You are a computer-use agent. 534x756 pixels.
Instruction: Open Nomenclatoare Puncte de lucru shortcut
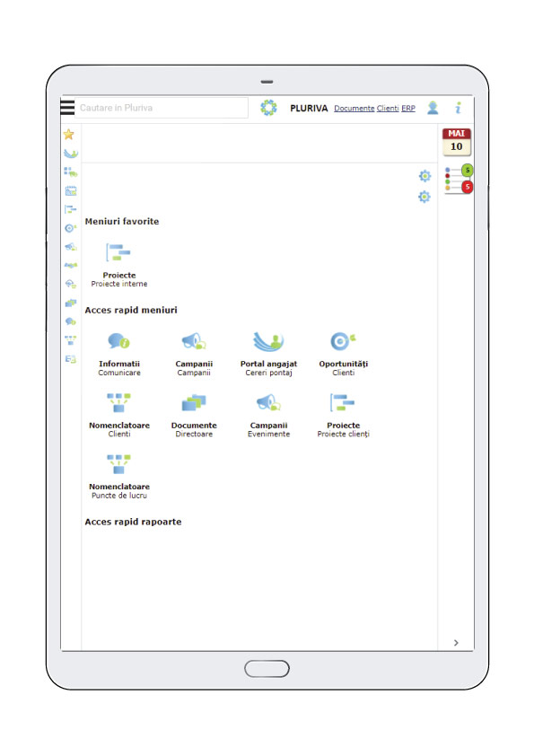(119, 477)
